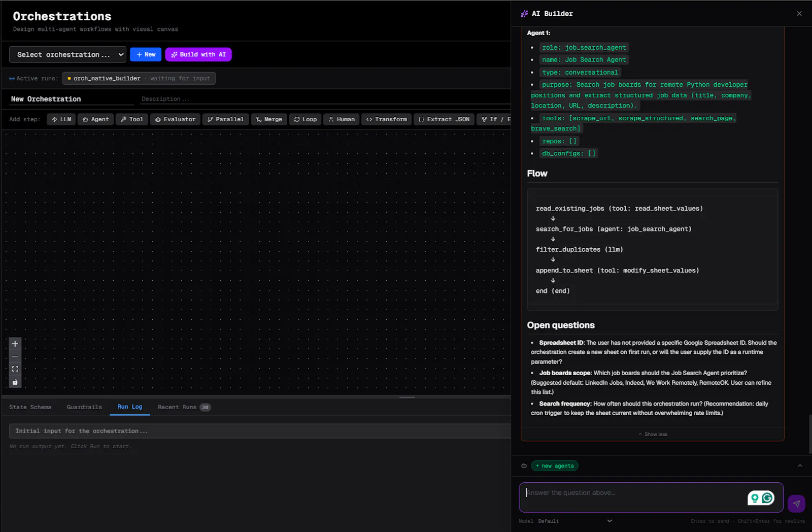Fit canvas view to screen

pyautogui.click(x=15, y=369)
